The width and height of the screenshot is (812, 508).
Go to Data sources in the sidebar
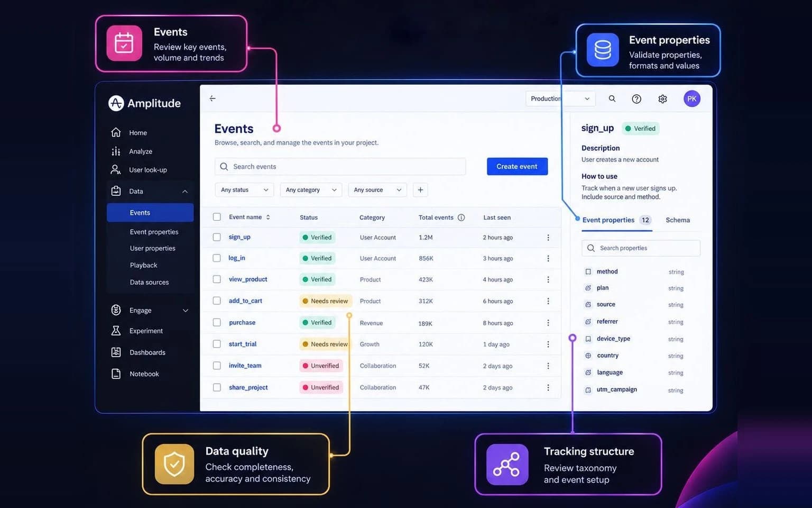point(149,282)
